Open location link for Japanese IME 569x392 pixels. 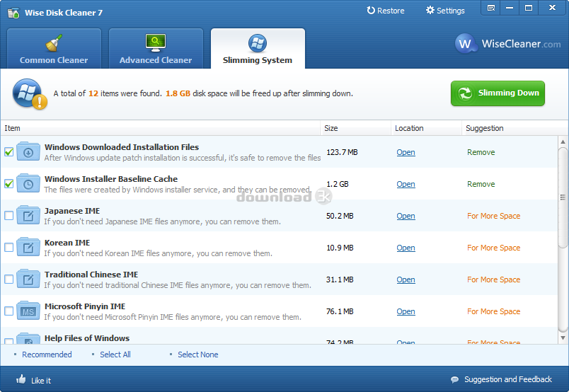(406, 216)
